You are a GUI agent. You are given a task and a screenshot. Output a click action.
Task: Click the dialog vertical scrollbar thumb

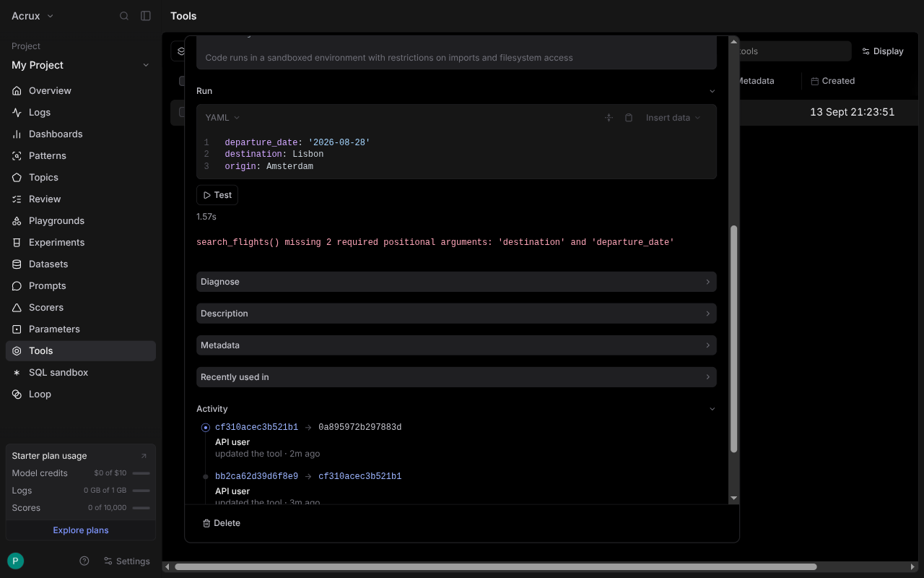tap(734, 340)
